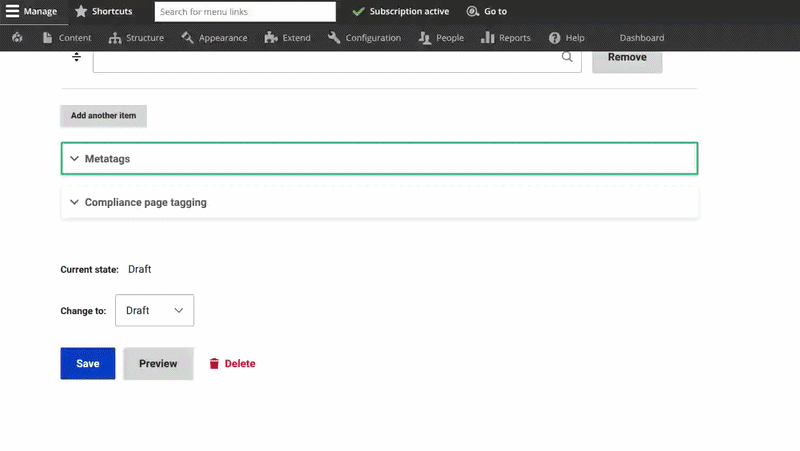Click the magnifier icon in item field
This screenshot has width=800, height=451.
click(x=567, y=57)
